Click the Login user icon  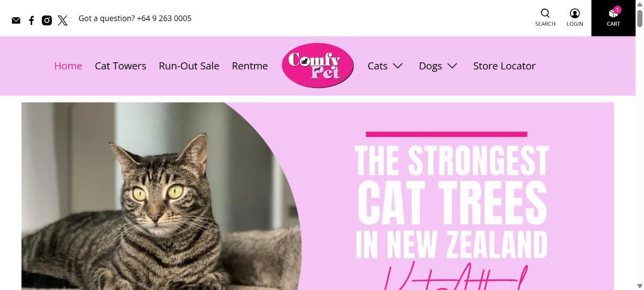(x=575, y=13)
